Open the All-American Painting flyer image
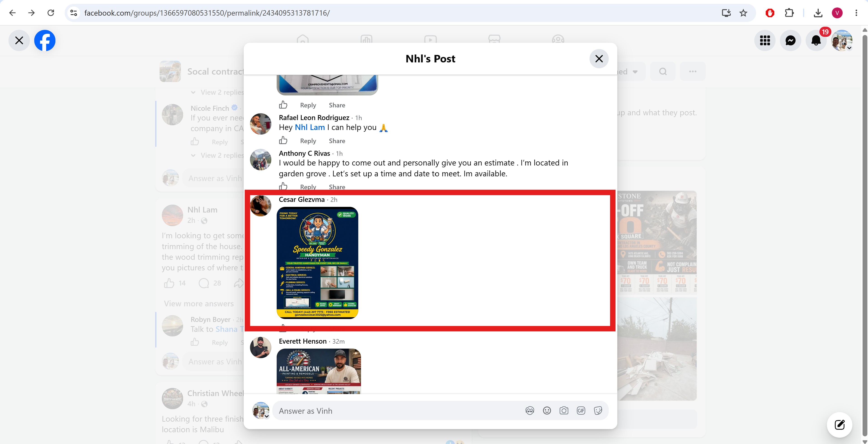 pos(319,371)
